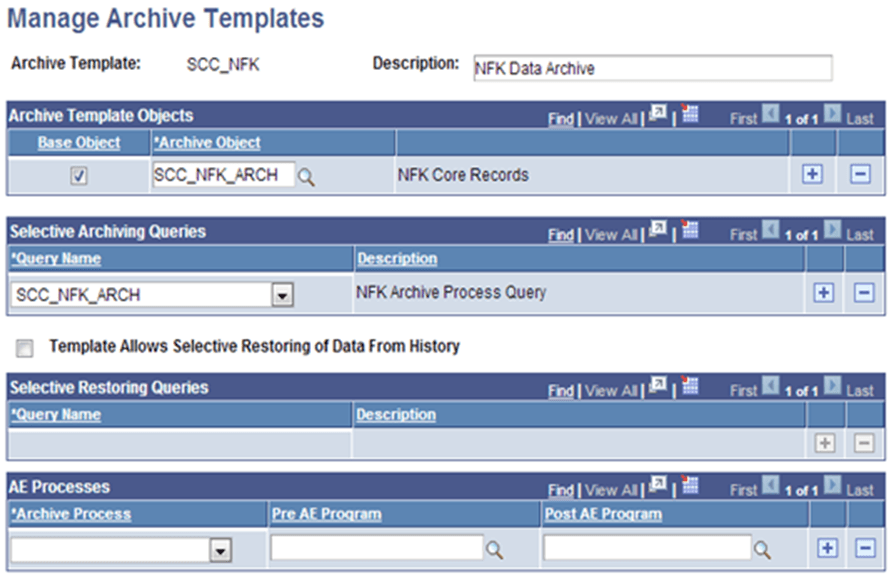
Task: Click the SCC_NFK_ARCH Archive Object text field
Action: click(222, 174)
